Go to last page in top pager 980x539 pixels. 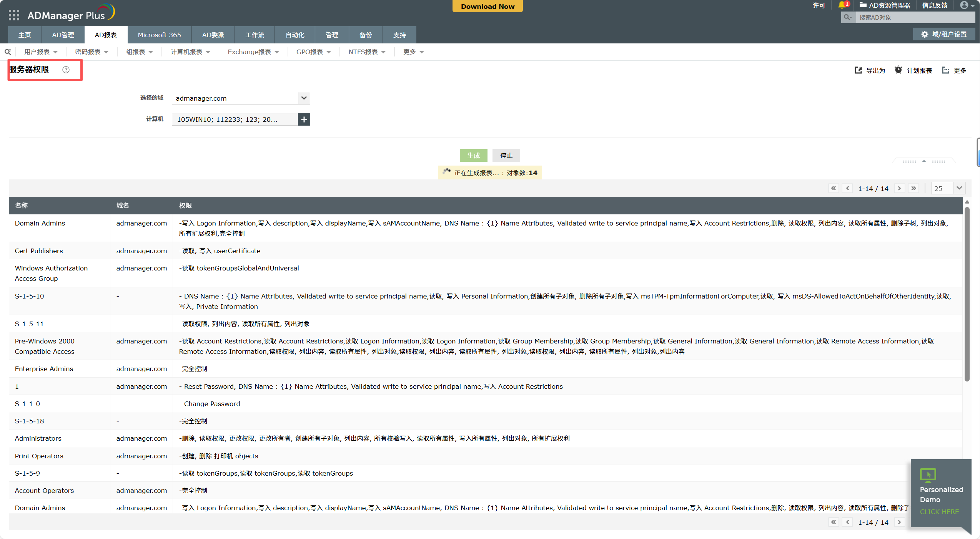913,188
